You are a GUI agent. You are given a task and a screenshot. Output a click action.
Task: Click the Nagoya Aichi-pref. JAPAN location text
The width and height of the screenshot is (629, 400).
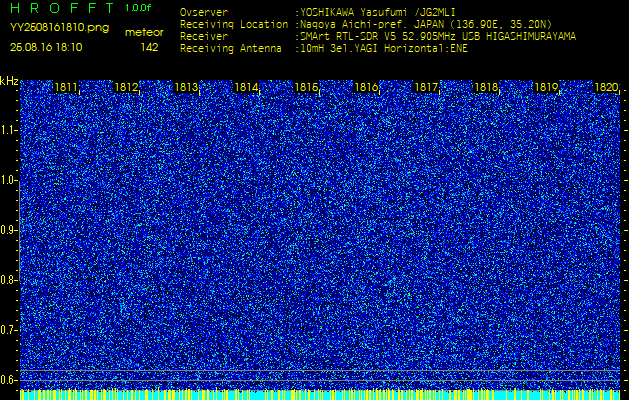(426, 24)
